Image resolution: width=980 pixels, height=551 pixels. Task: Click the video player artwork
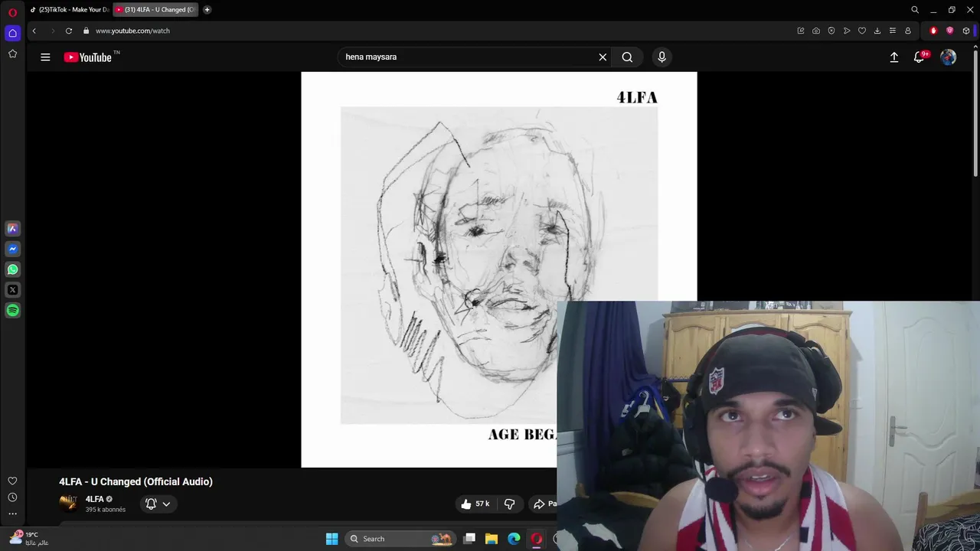499,269
